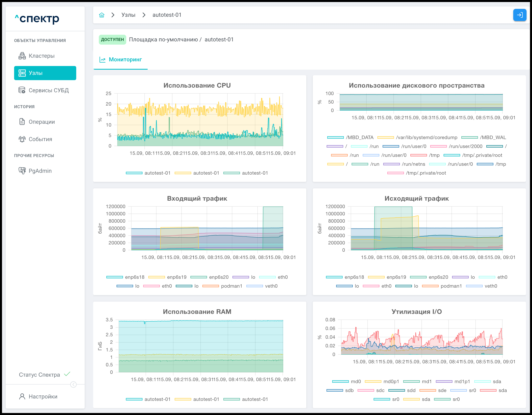Click the Узлы breadcrumb link
Viewport: 532px width, 415px height.
point(128,15)
